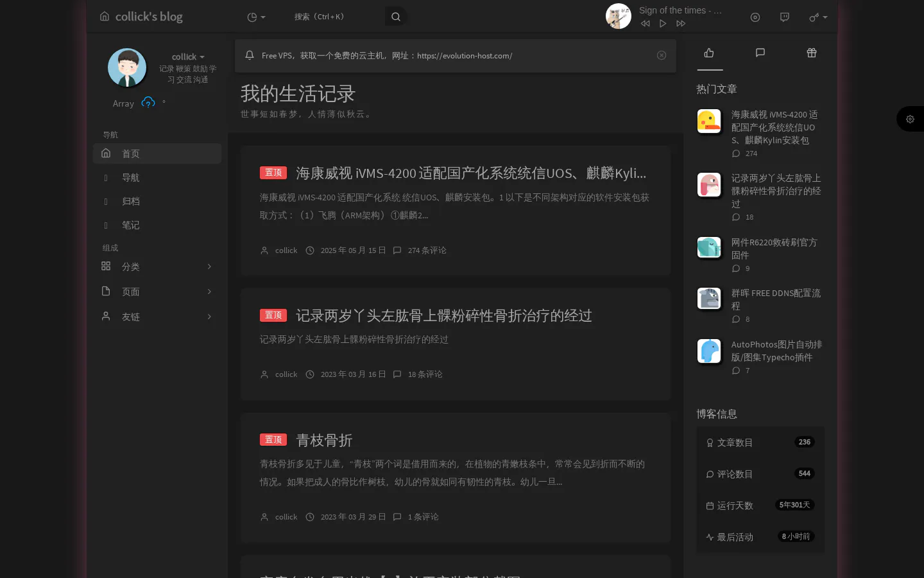This screenshot has height=578, width=924.
Task: Open 导航 in the sidebar
Action: [157, 177]
